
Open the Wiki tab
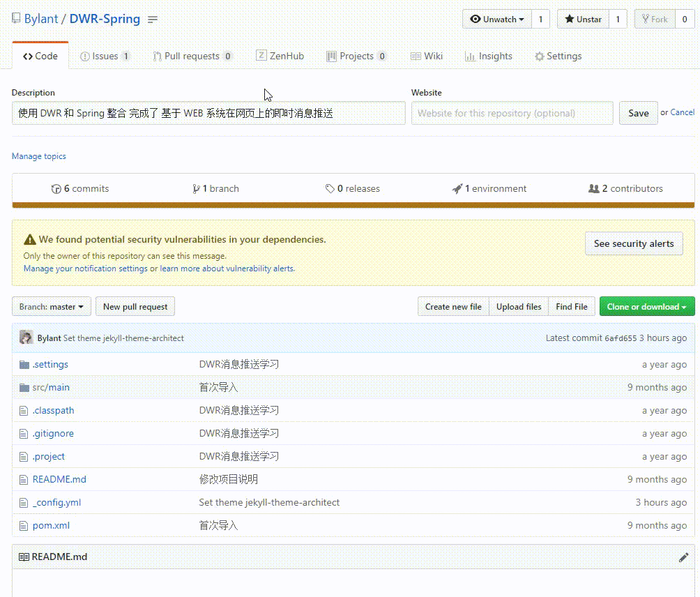[427, 56]
